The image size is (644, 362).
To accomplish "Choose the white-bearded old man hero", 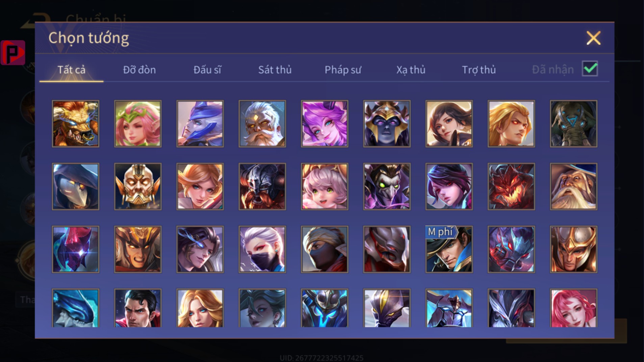I will [x=262, y=124].
